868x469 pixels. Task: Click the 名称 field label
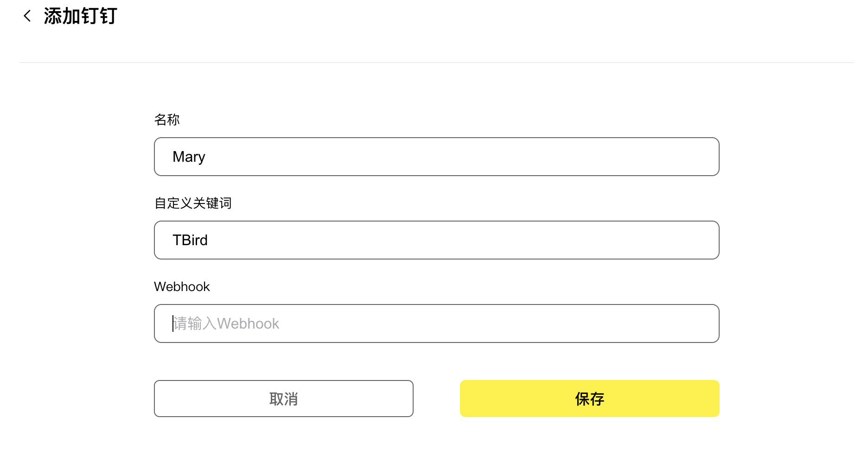(x=167, y=120)
